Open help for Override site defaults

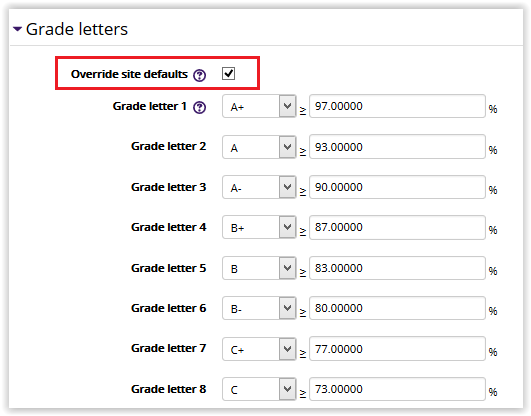click(199, 75)
